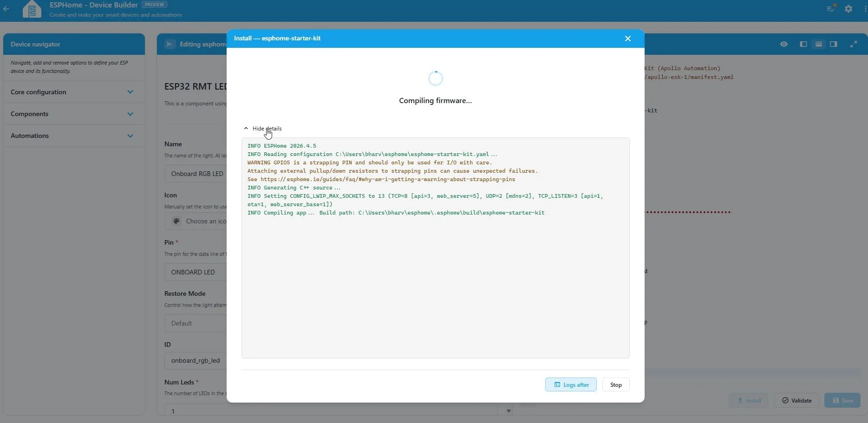Click the 'INFO Reading configuration' log line
The height and width of the screenshot is (423, 868).
[x=372, y=154]
